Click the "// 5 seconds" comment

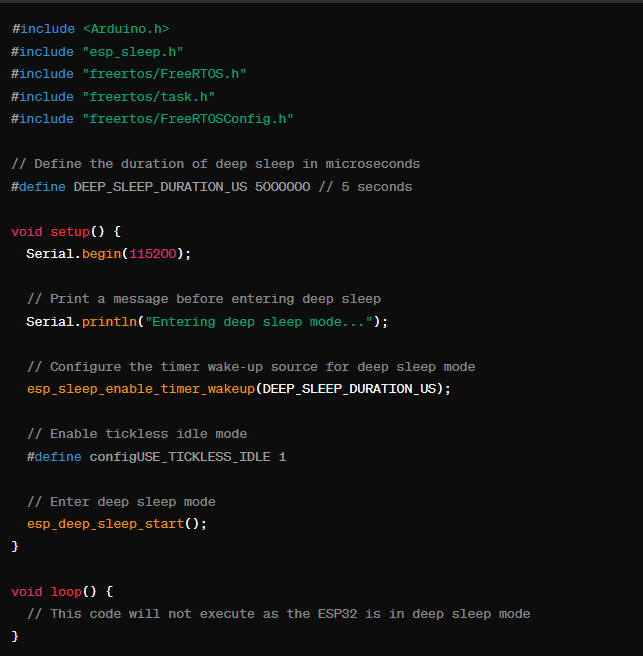pos(365,187)
